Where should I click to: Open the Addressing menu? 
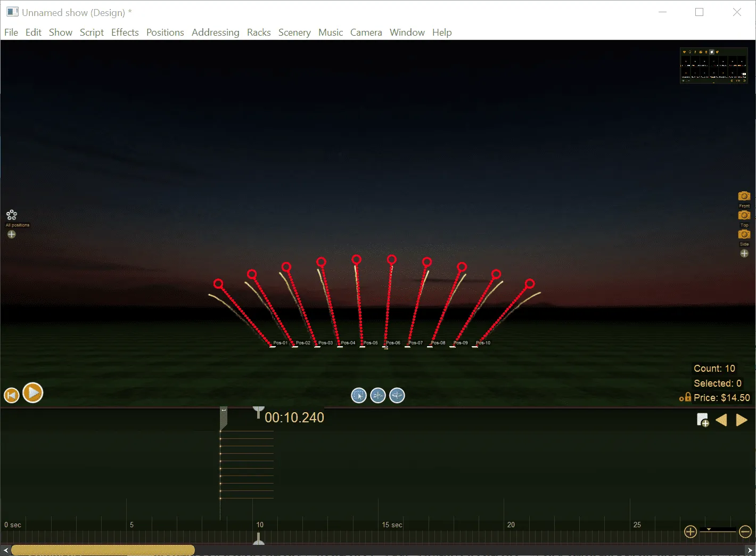click(x=215, y=32)
